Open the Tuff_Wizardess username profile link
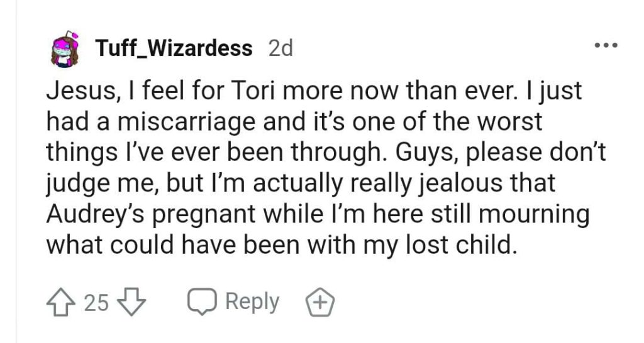The image size is (644, 343). coord(174,48)
